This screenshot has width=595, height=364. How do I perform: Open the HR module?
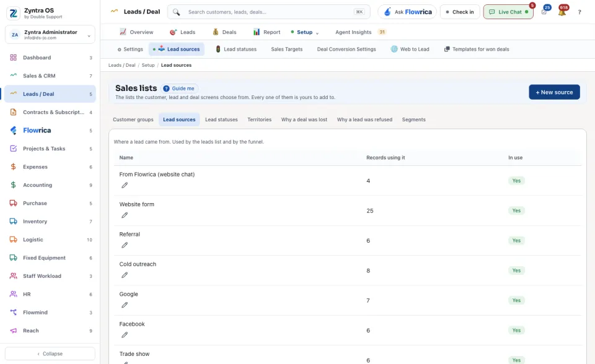click(x=50, y=294)
